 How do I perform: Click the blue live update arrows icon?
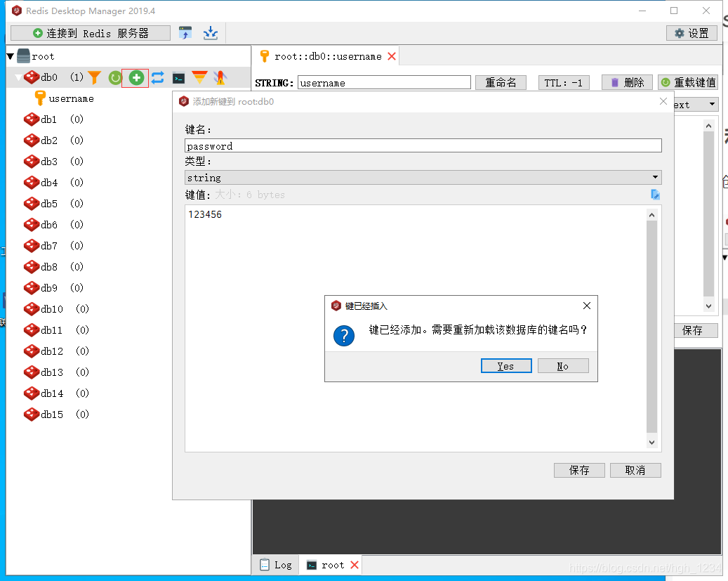[x=158, y=77]
